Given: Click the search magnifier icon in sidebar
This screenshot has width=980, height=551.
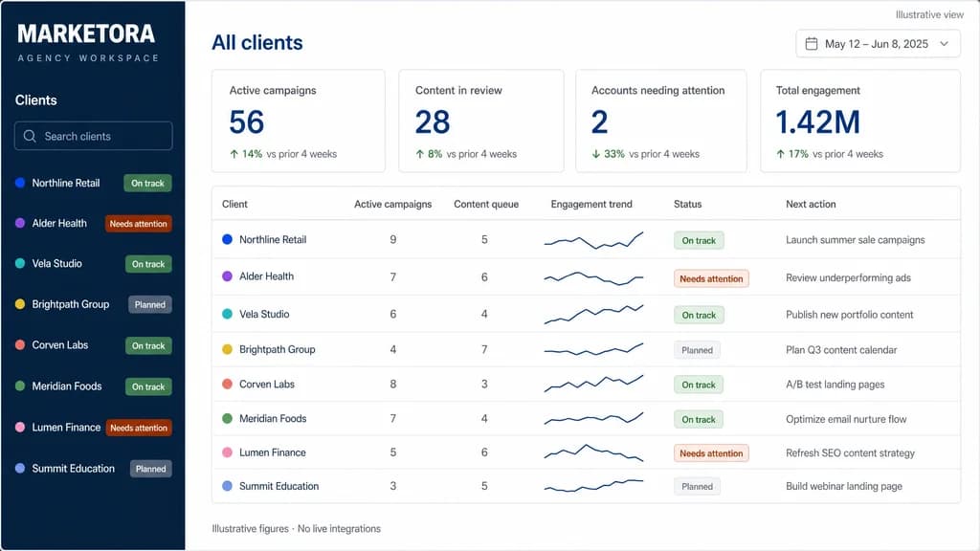Looking at the screenshot, I should coord(30,136).
